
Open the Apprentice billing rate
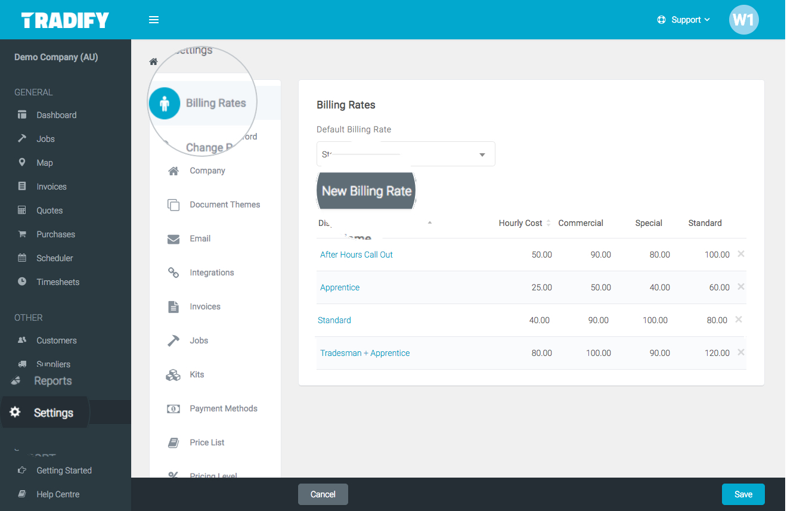tap(340, 287)
